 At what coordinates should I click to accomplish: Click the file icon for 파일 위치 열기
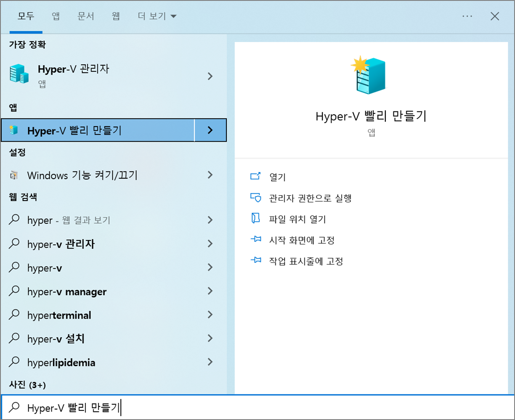click(255, 218)
